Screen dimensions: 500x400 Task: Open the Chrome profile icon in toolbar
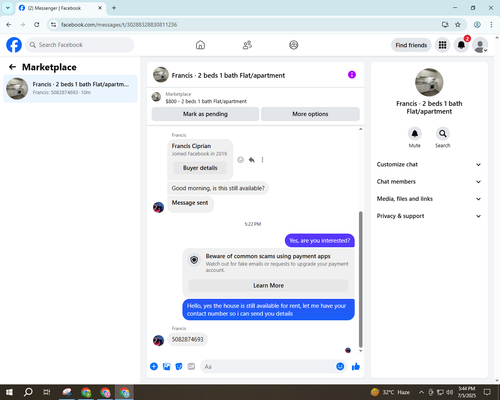[477, 25]
